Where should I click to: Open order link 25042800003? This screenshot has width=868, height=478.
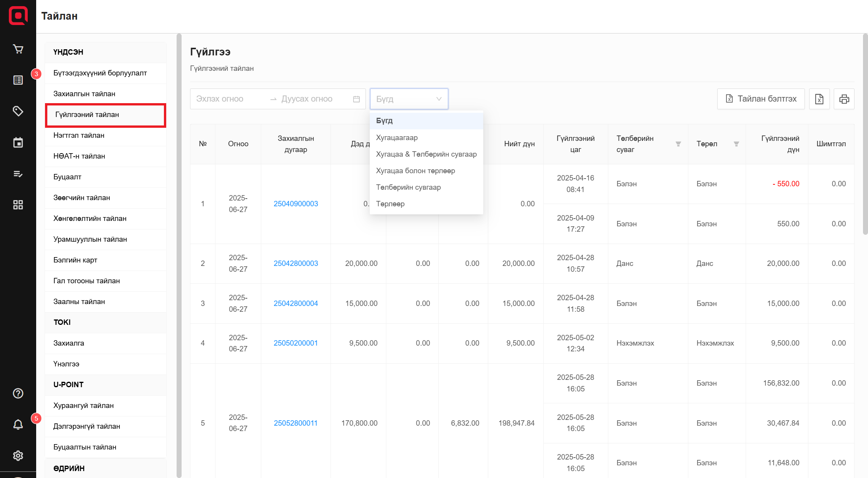point(295,263)
